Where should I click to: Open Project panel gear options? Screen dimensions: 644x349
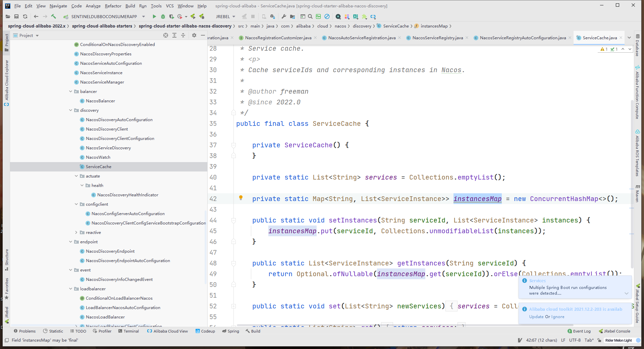click(194, 35)
